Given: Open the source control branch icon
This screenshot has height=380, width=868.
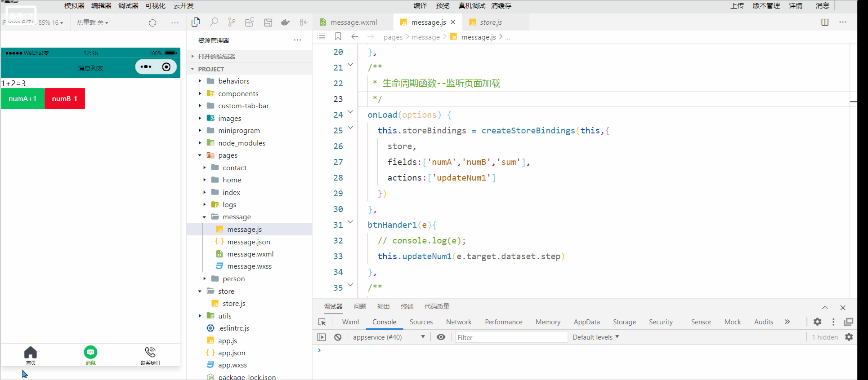Looking at the screenshot, I should coord(232,22).
